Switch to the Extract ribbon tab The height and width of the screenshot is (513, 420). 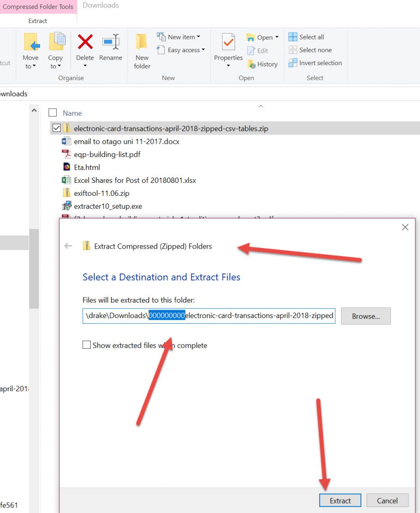(38, 21)
